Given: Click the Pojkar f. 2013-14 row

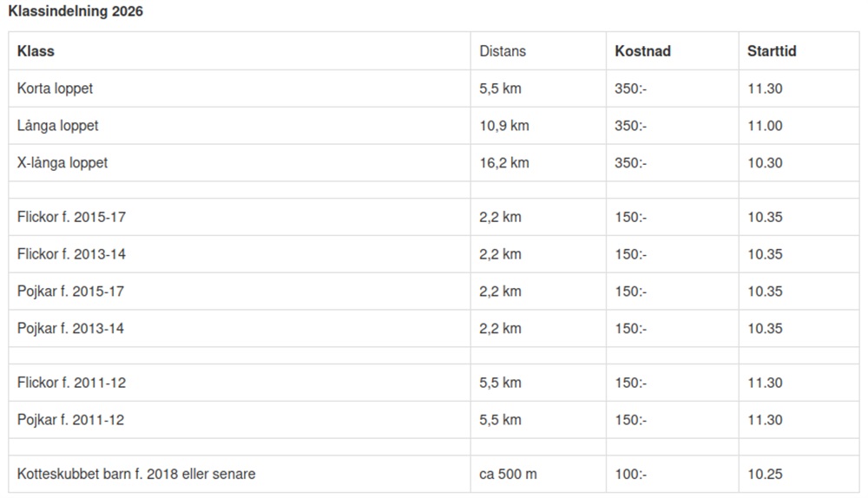Looking at the screenshot, I should 70,329.
